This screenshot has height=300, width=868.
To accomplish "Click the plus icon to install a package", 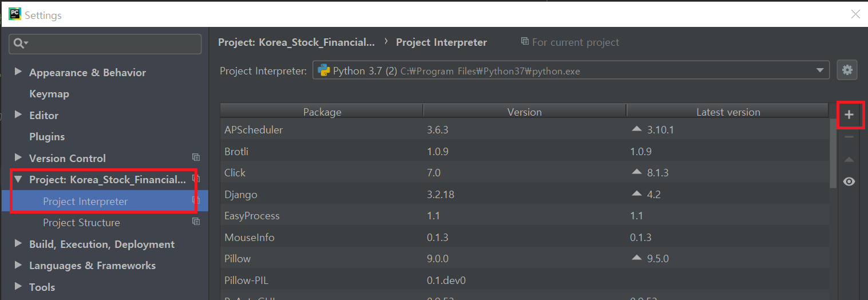I will pos(849,115).
